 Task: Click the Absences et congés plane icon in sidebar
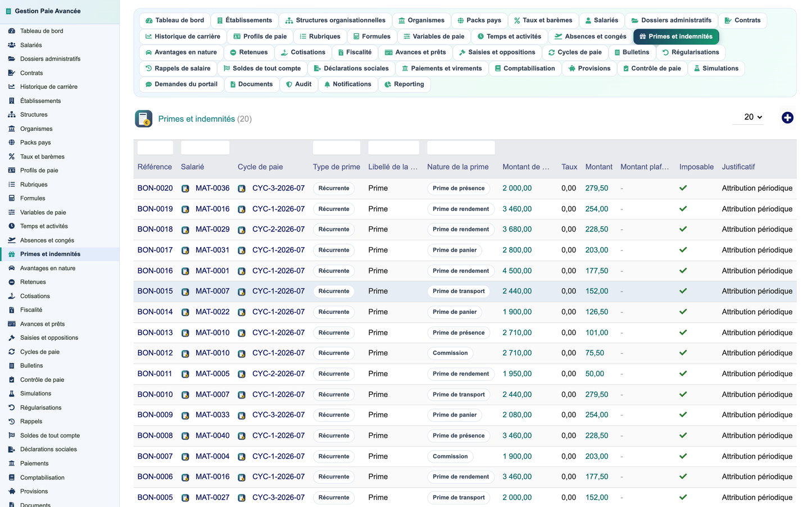[11, 240]
